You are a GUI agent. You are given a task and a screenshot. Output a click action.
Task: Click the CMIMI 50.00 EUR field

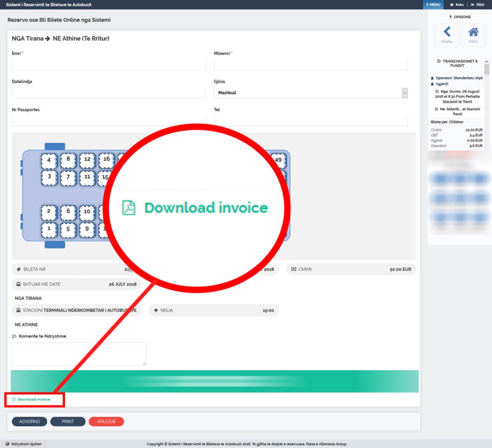351,269
